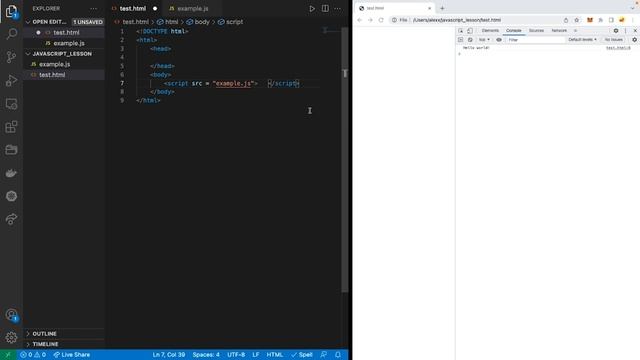The height and width of the screenshot is (360, 640).
Task: Open Source Control view in activity bar
Action: pyautogui.click(x=11, y=57)
